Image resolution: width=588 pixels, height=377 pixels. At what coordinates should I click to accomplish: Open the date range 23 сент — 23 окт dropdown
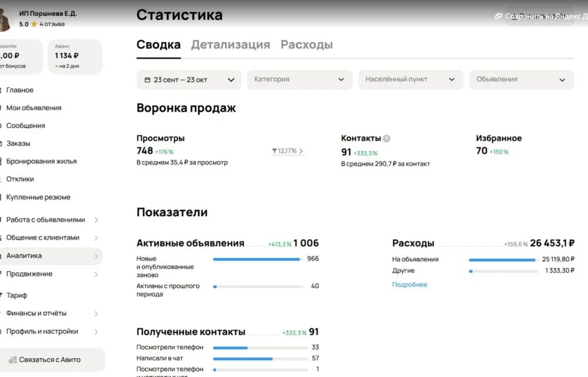(x=189, y=80)
